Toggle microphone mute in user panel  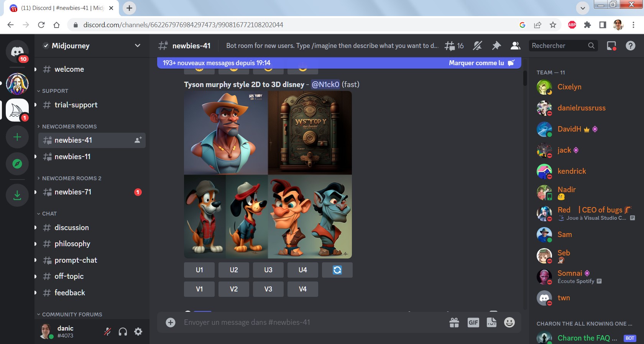(108, 332)
